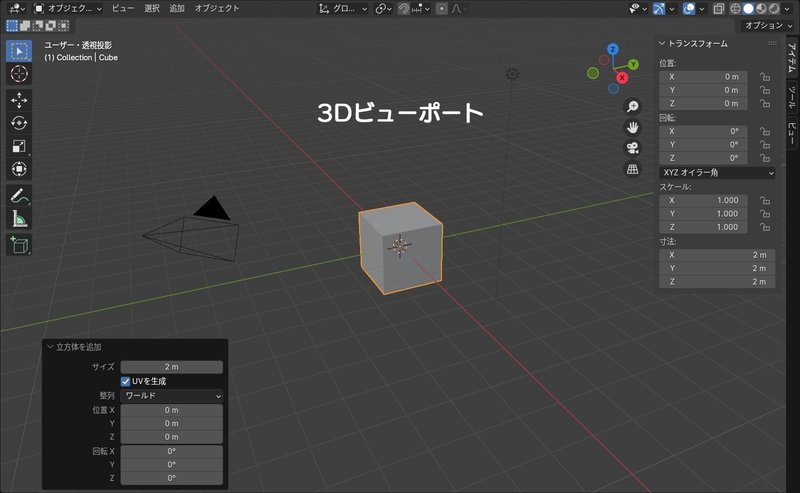Select rendered viewport shading
Screen dimensions: 800x493
click(773, 9)
